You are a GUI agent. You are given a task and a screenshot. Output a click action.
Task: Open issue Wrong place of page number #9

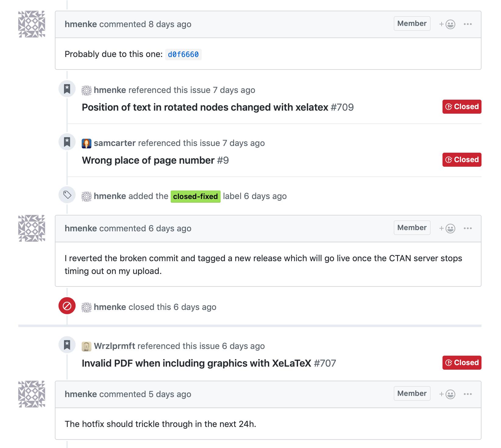coord(155,160)
